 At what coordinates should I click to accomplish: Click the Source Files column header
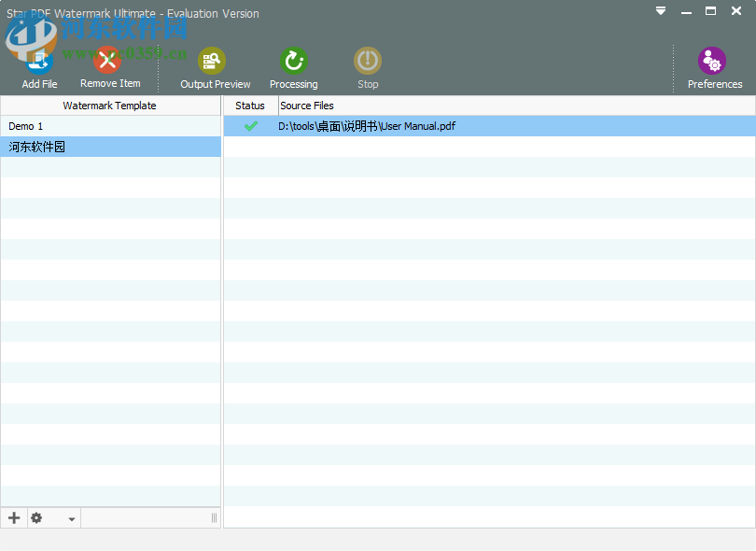point(307,106)
